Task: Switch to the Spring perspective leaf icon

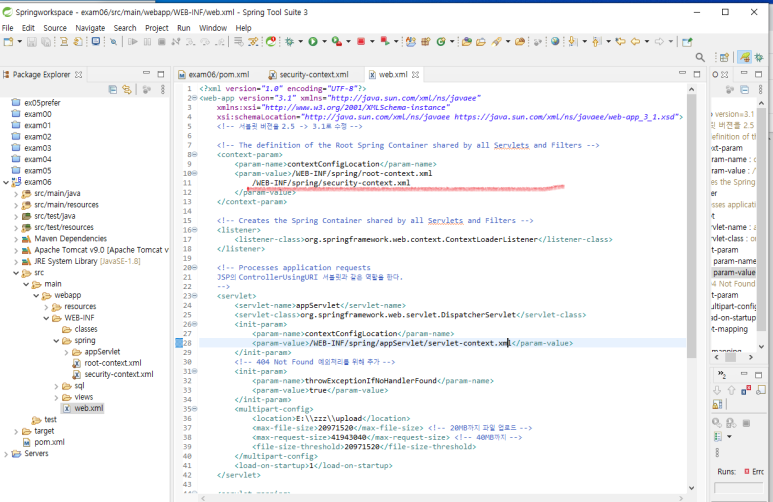Action: click(744, 57)
